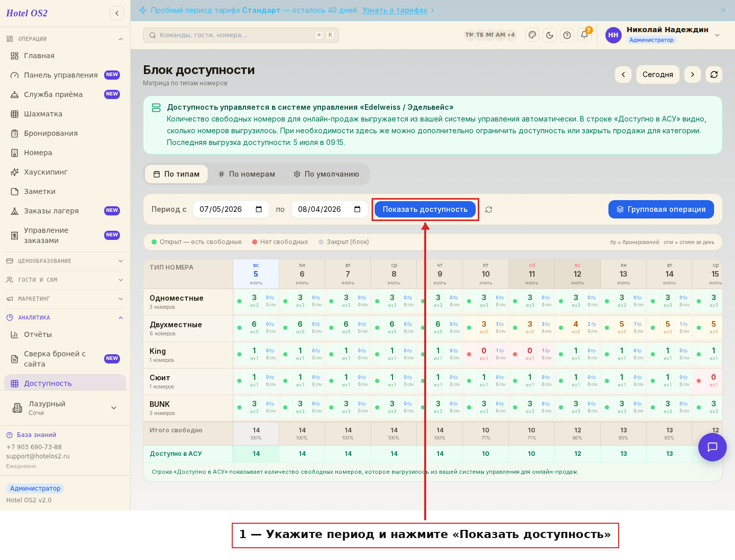The width and height of the screenshot is (735, 560).
Task: Collapse the sidebar with the chevron button
Action: [117, 13]
